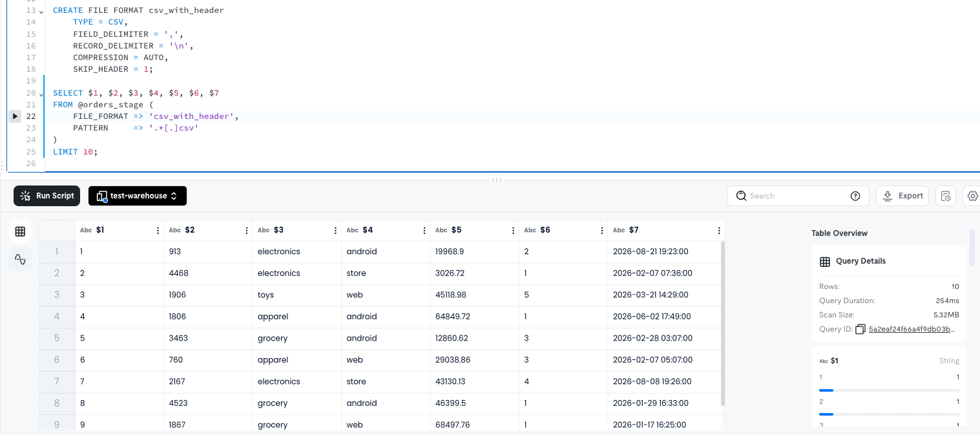Select the $1 column header

[120, 230]
